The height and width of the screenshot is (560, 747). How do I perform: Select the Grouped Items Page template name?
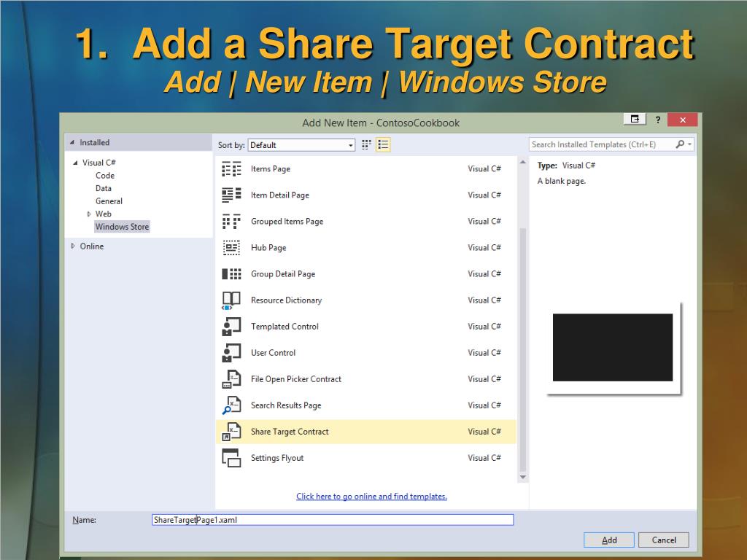[287, 222]
